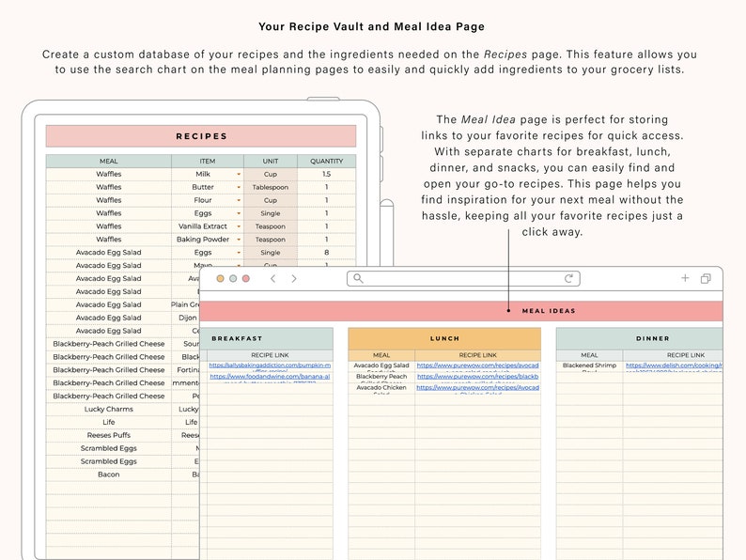Open the Butter item dropdown arrow

239,188
